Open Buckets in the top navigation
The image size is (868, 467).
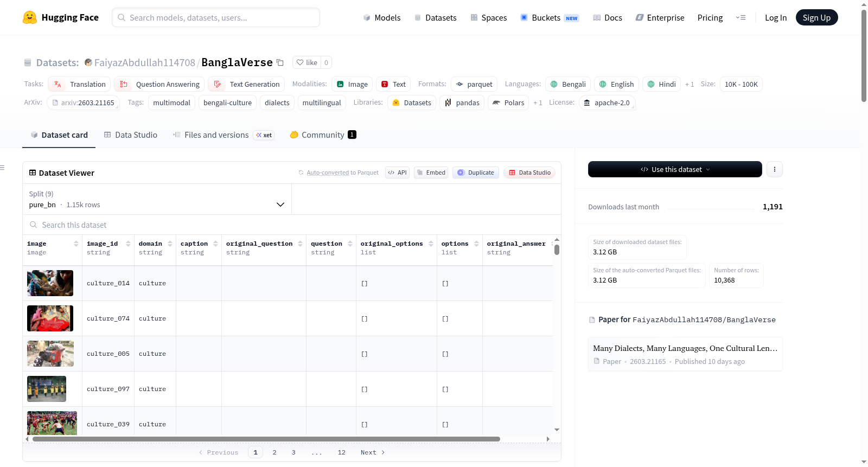point(550,17)
